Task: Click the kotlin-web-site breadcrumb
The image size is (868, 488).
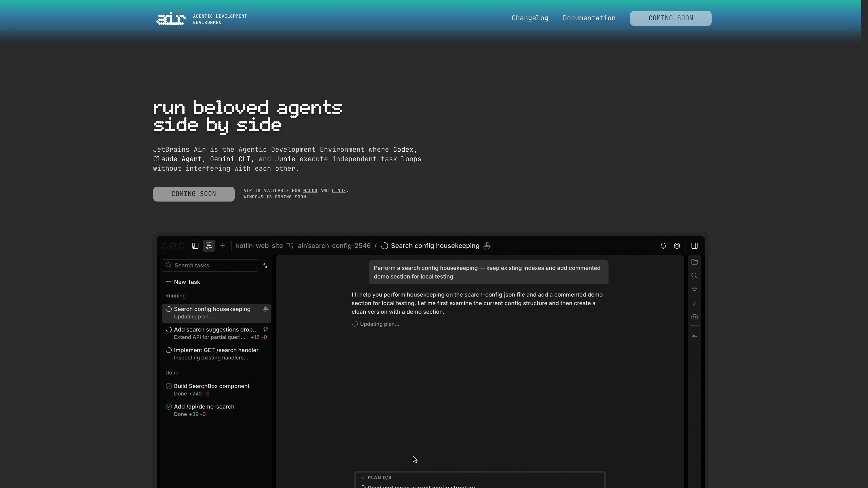Action: [259, 246]
